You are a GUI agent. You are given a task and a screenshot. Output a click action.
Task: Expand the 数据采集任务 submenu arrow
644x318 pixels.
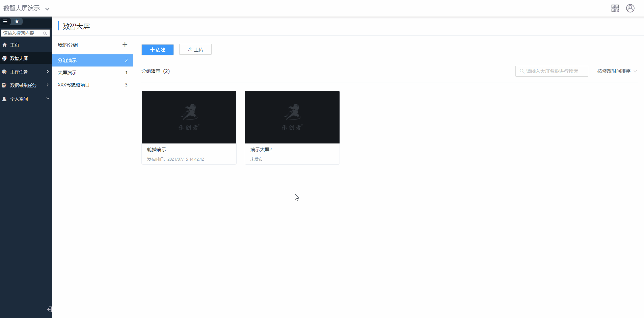48,85
